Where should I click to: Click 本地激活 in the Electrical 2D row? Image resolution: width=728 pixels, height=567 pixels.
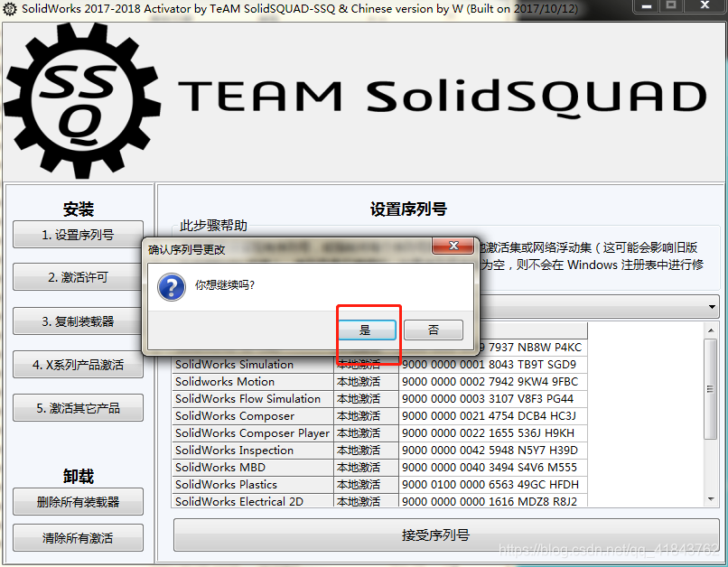(x=367, y=501)
